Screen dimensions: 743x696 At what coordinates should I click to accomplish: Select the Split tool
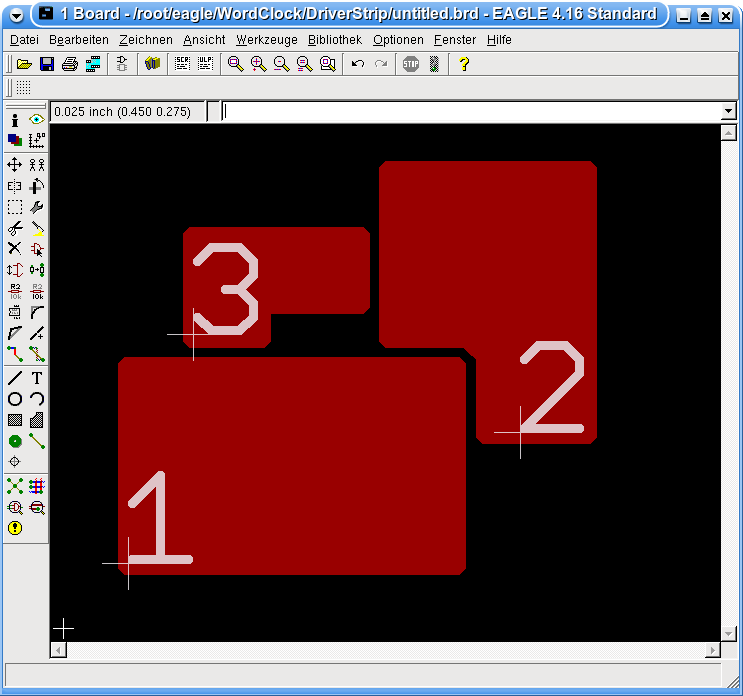click(x=15, y=334)
